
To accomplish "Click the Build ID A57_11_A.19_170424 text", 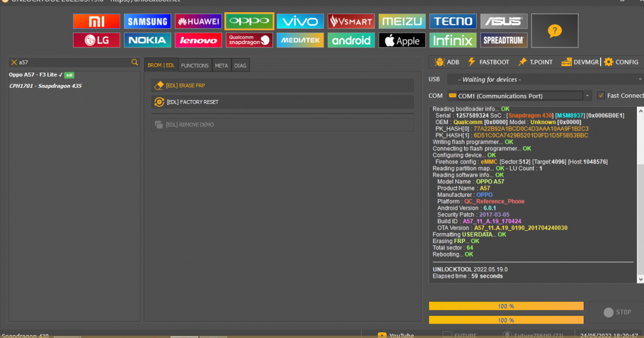I will 492,221.
